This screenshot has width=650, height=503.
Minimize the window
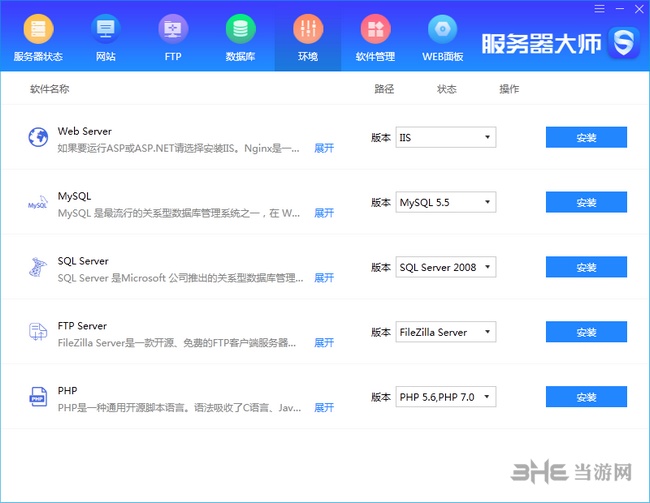[x=620, y=9]
